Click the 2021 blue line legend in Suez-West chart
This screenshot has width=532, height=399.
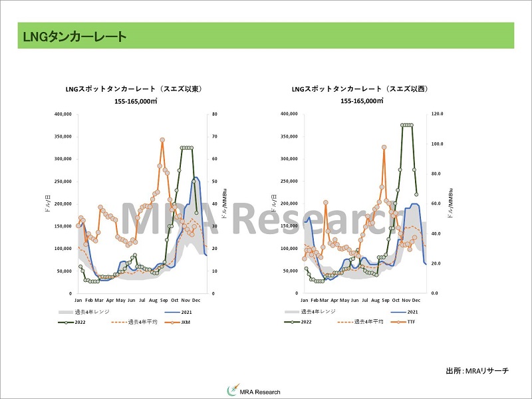coord(397,311)
